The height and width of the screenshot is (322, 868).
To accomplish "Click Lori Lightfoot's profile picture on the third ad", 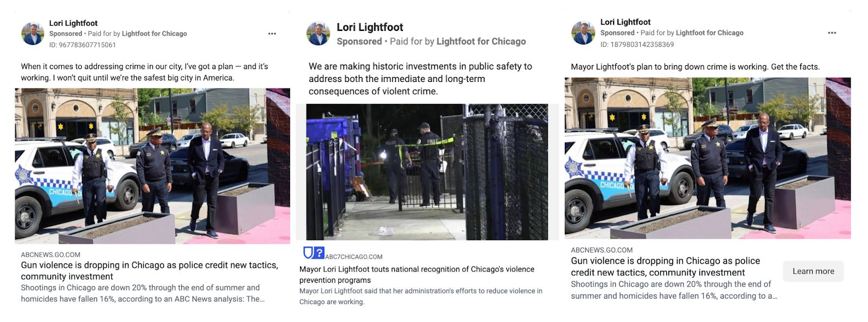I will click(x=583, y=33).
